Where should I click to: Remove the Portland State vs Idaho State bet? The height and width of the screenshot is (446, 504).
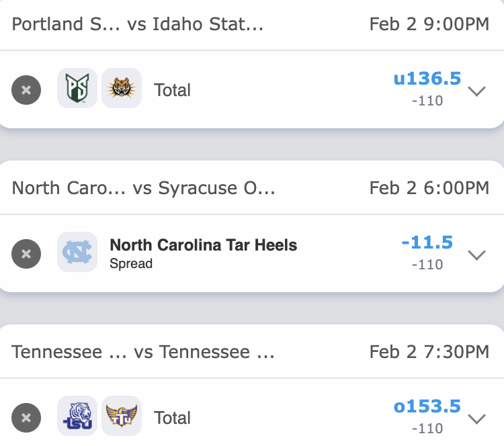pos(26,90)
